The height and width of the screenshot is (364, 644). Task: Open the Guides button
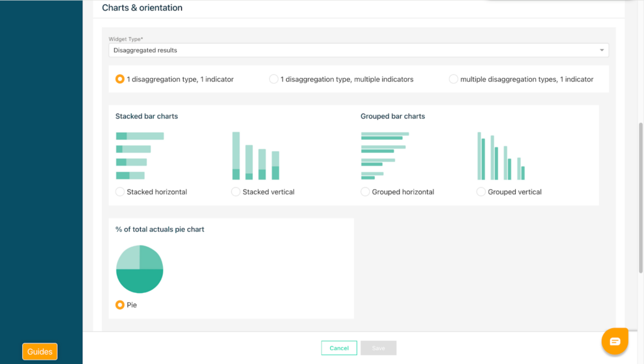(40, 351)
